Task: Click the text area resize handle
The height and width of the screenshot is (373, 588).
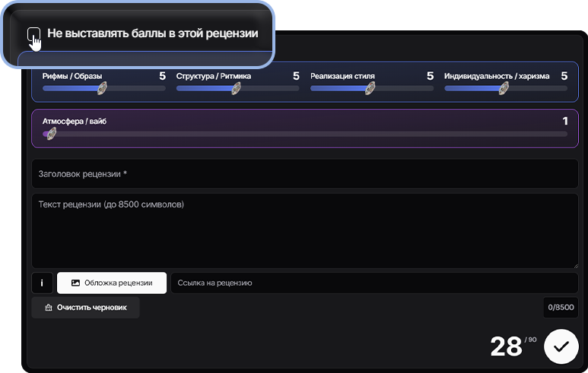Action: coord(574,264)
